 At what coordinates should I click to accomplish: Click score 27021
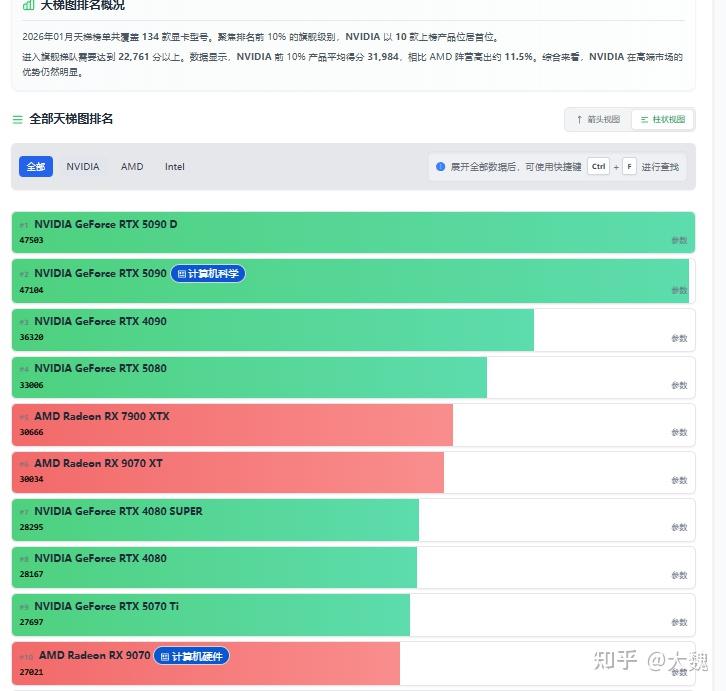click(31, 672)
